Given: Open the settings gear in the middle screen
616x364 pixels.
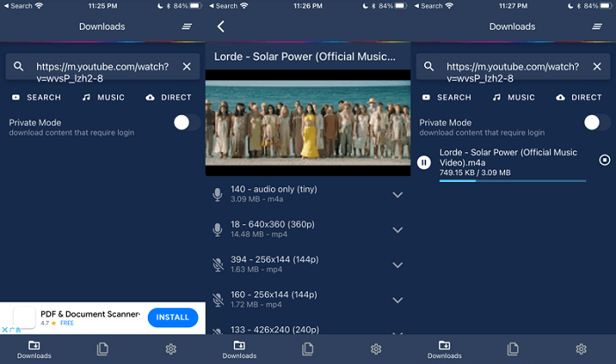Looking at the screenshot, I should click(376, 349).
